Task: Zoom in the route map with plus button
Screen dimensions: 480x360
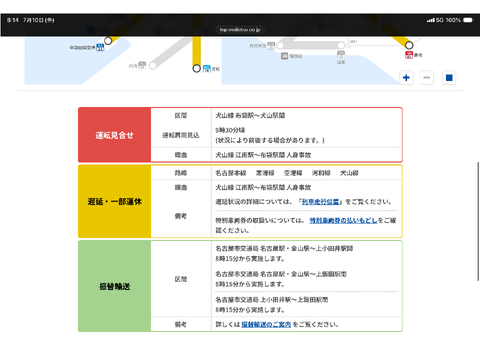Action: pos(406,78)
